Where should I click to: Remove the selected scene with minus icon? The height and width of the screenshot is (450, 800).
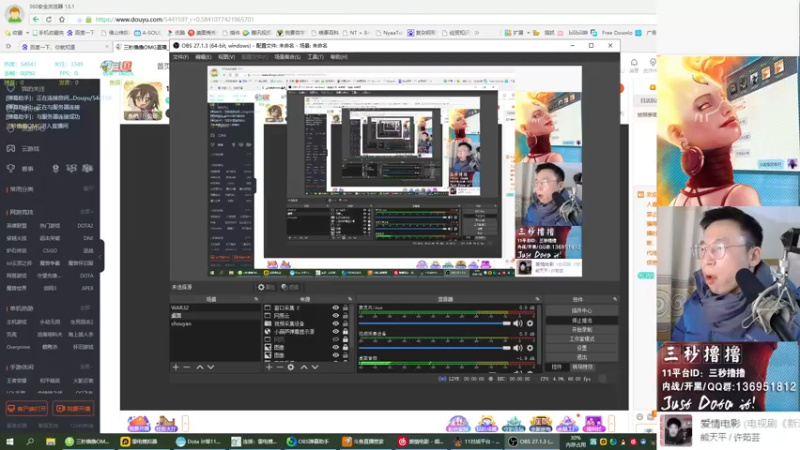[x=187, y=367]
